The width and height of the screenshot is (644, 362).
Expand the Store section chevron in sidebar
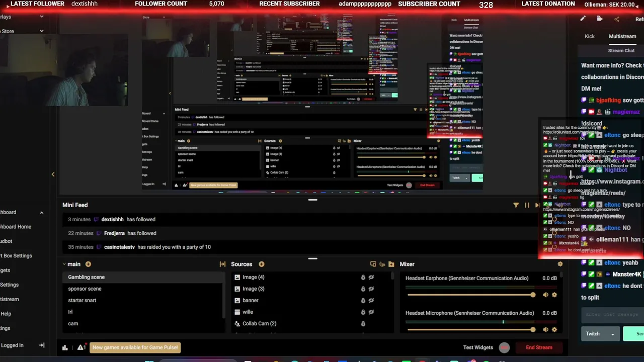(x=42, y=31)
